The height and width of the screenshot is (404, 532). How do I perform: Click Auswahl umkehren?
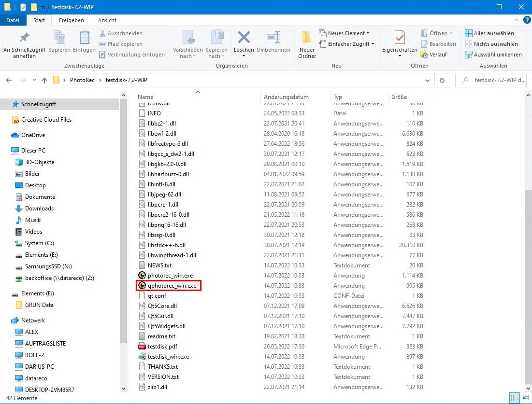[493, 55]
